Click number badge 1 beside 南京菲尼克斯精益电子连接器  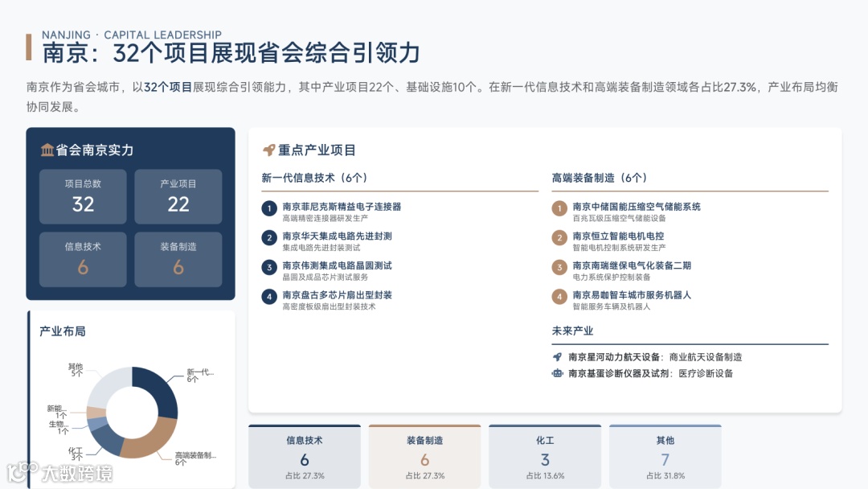tap(269, 208)
